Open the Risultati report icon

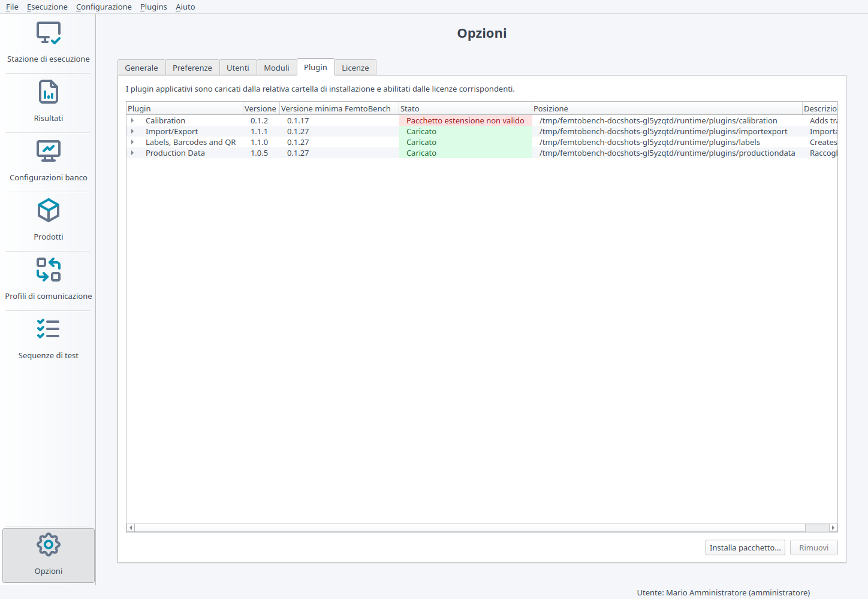49,92
